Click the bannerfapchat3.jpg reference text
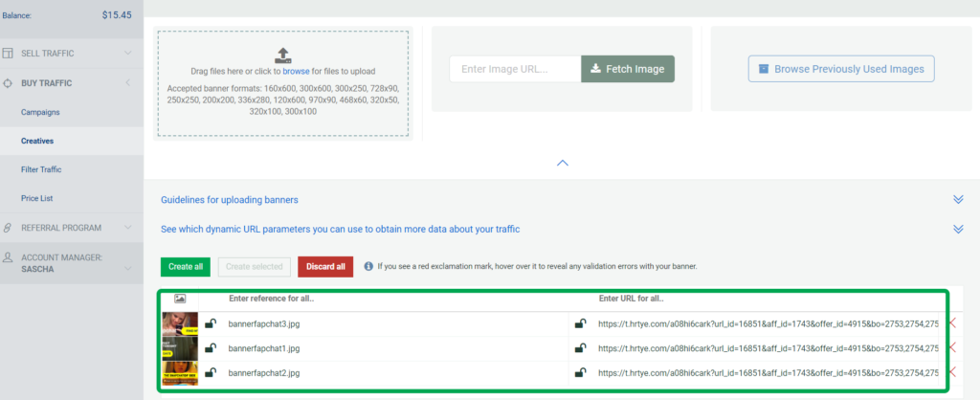Screen dimensions: 980x400 (264, 323)
